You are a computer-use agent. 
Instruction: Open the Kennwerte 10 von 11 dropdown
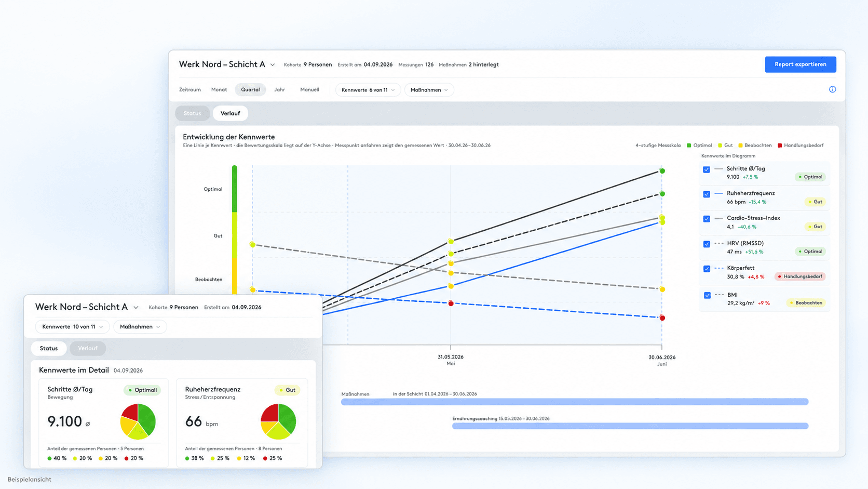(72, 327)
